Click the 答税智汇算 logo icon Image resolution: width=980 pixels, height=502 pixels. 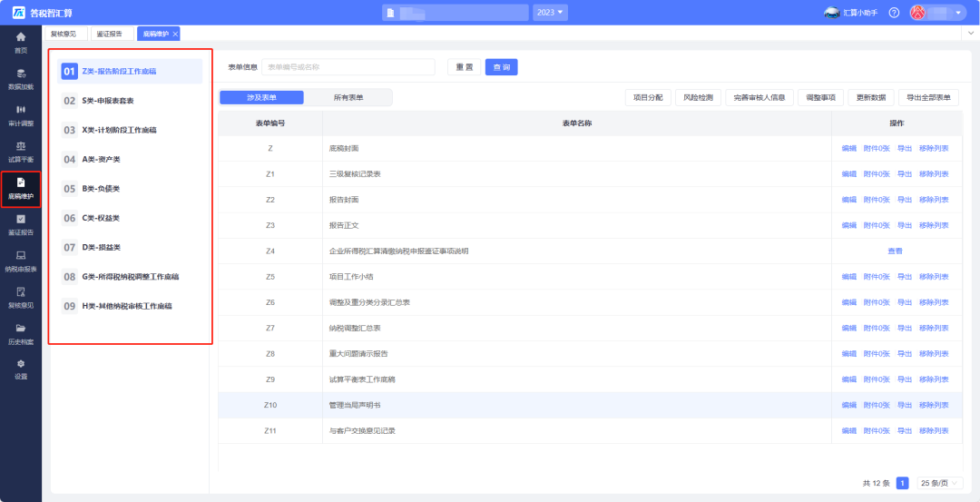19,13
